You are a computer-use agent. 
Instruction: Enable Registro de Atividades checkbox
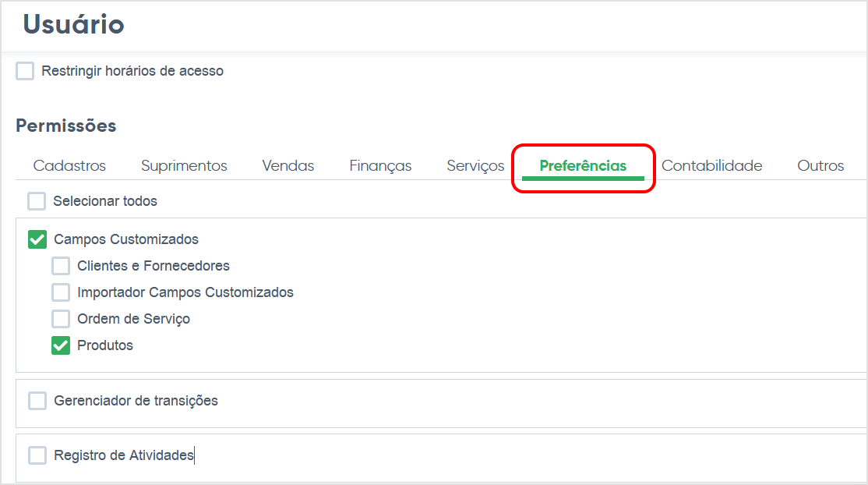(37, 455)
